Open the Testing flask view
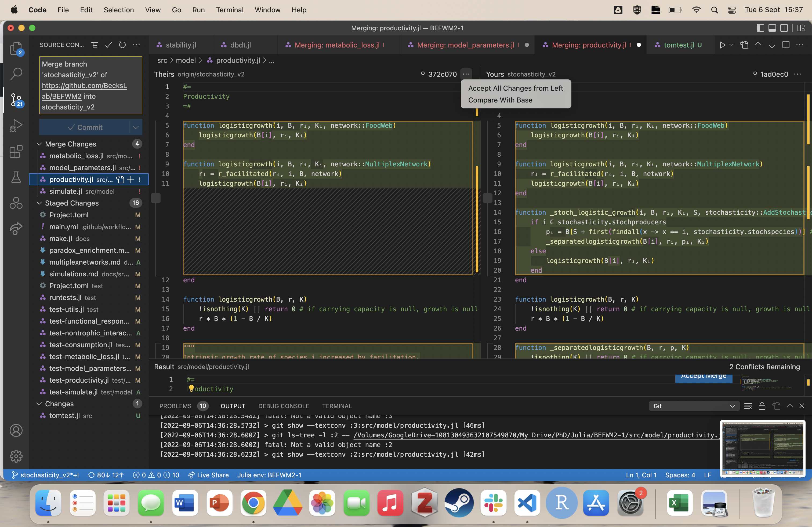The width and height of the screenshot is (812, 527). tap(16, 177)
